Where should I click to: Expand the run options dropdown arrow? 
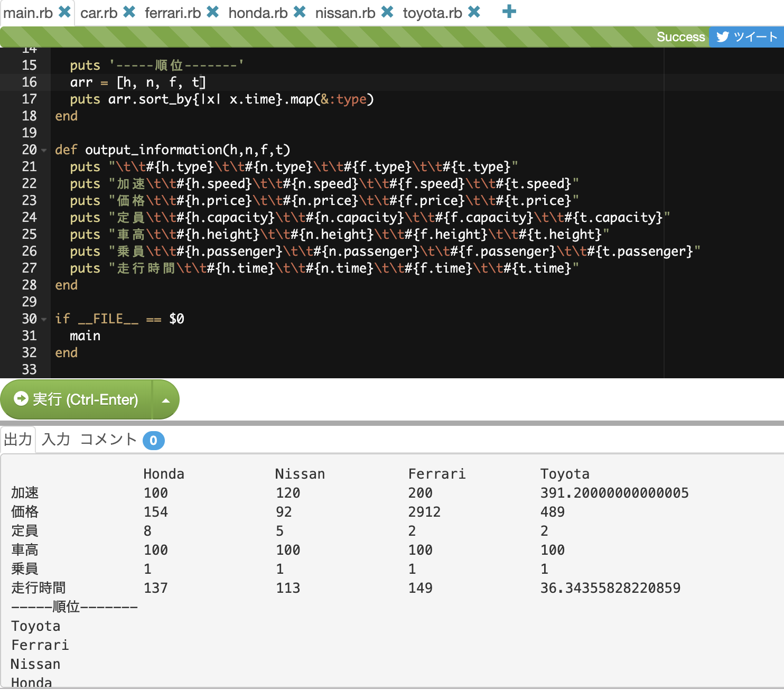(166, 400)
